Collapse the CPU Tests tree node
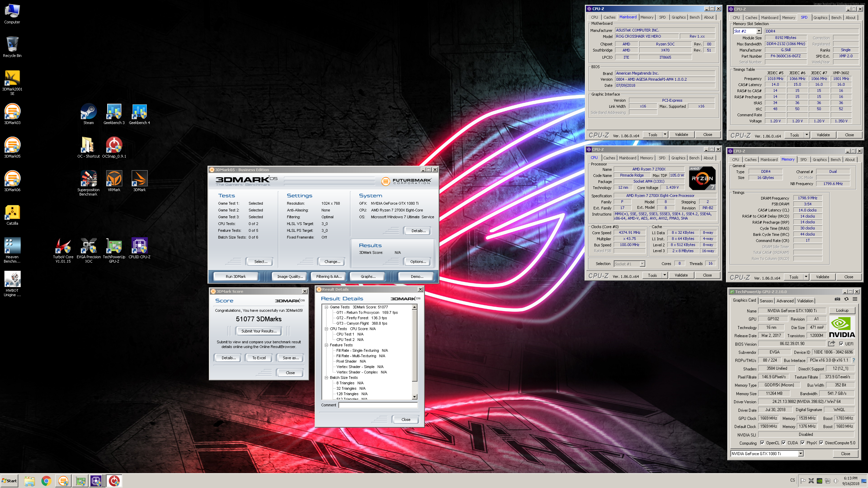868x488 pixels. tap(327, 329)
